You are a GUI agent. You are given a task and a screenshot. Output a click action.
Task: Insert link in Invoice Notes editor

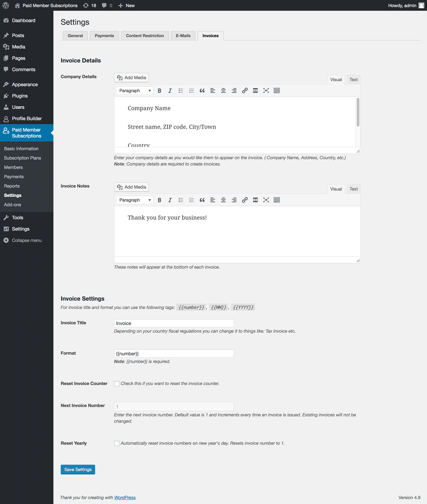click(245, 200)
